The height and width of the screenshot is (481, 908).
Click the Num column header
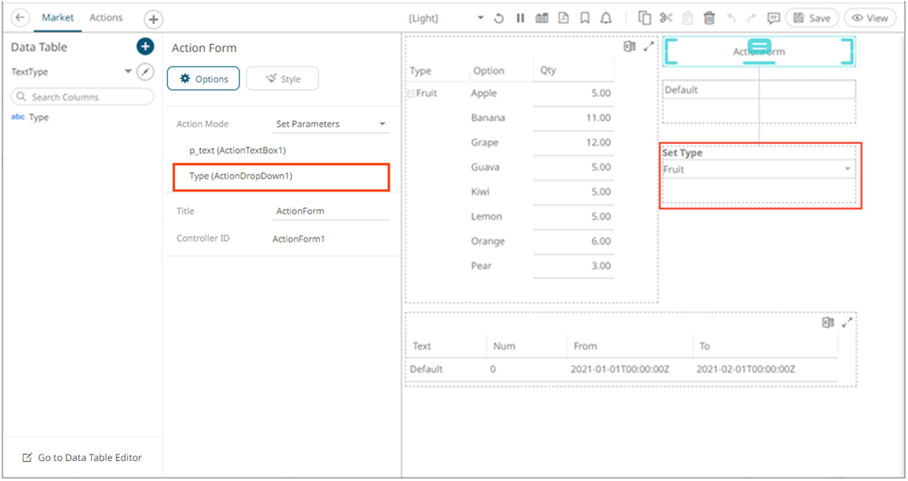(x=504, y=346)
